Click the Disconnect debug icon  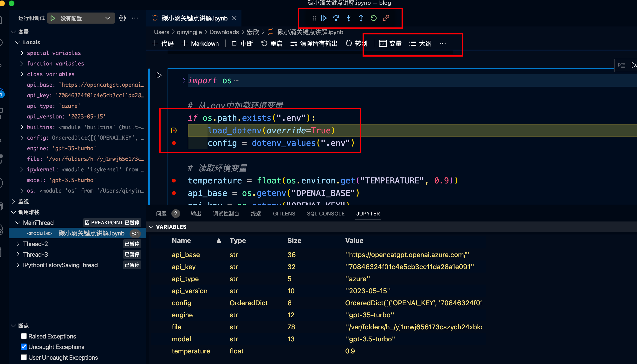pyautogui.click(x=386, y=18)
